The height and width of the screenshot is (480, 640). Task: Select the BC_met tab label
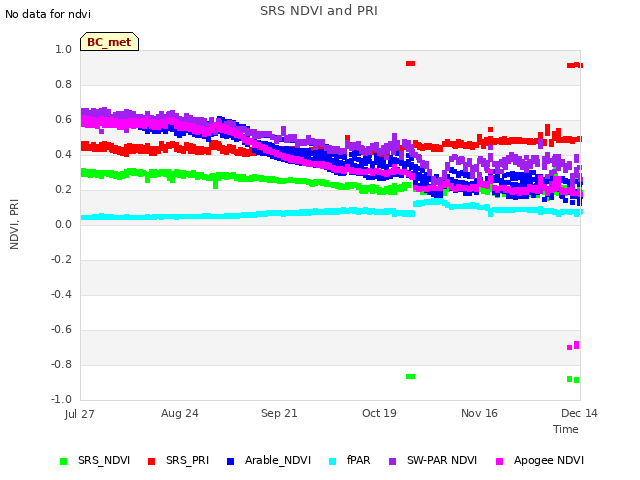pos(109,42)
